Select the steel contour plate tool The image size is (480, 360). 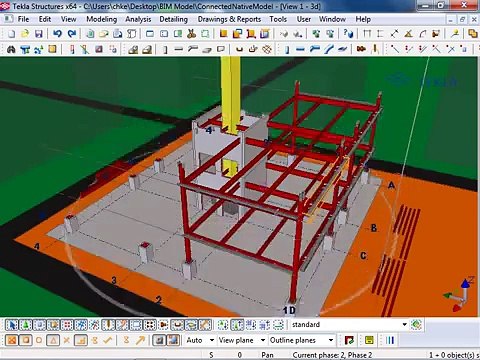coord(342,49)
